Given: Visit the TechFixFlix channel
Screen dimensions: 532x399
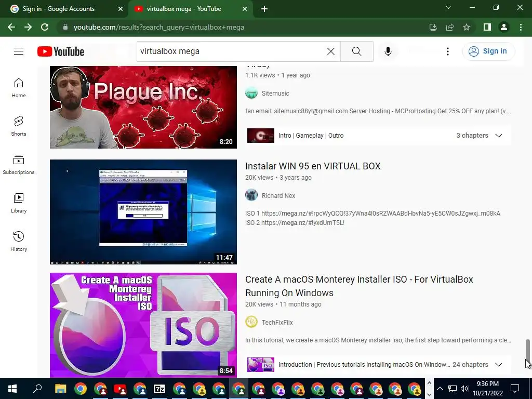Looking at the screenshot, I should (277, 322).
